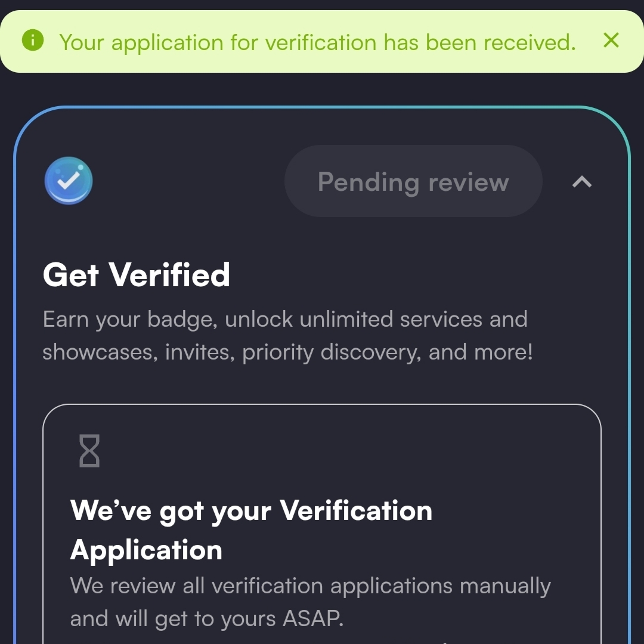Click the 'applications manually' text
Image resolution: width=644 pixels, height=644 pixels.
440,586
